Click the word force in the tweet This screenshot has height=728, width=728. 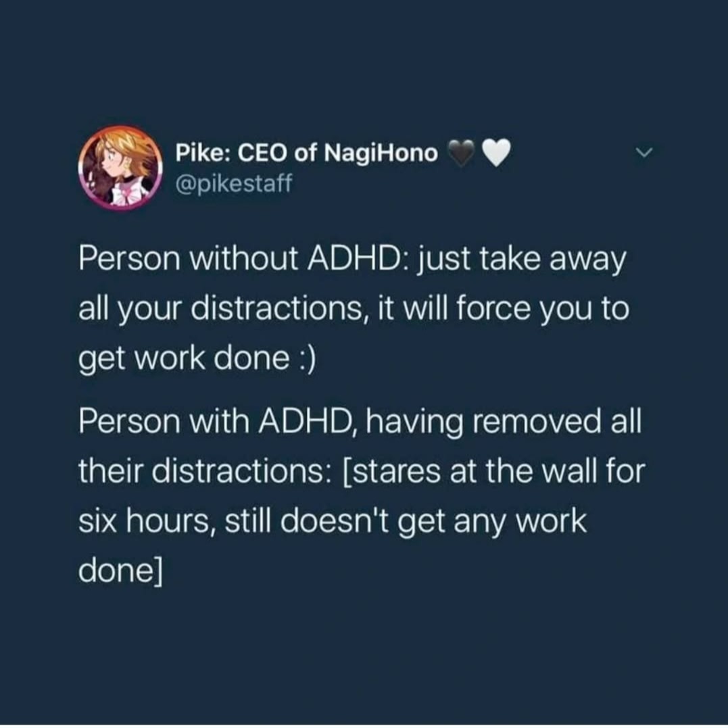[493, 310]
